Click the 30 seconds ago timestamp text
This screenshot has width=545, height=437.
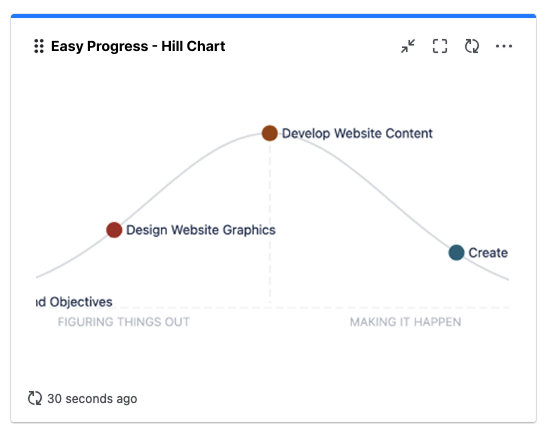point(92,398)
